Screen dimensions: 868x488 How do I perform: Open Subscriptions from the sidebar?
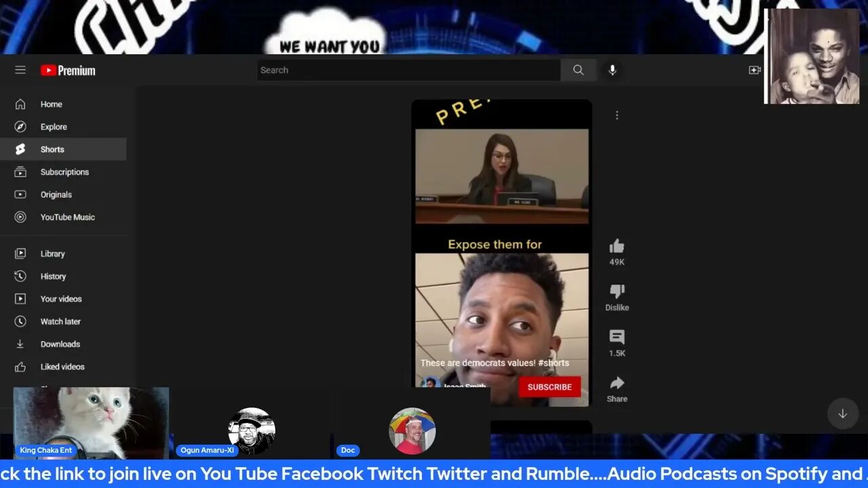[x=64, y=172]
